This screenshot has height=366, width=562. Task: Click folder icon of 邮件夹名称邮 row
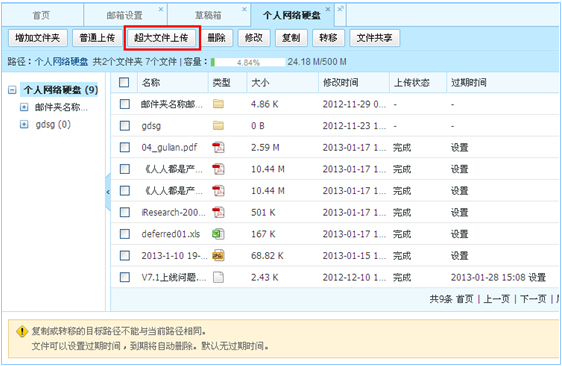pos(218,104)
